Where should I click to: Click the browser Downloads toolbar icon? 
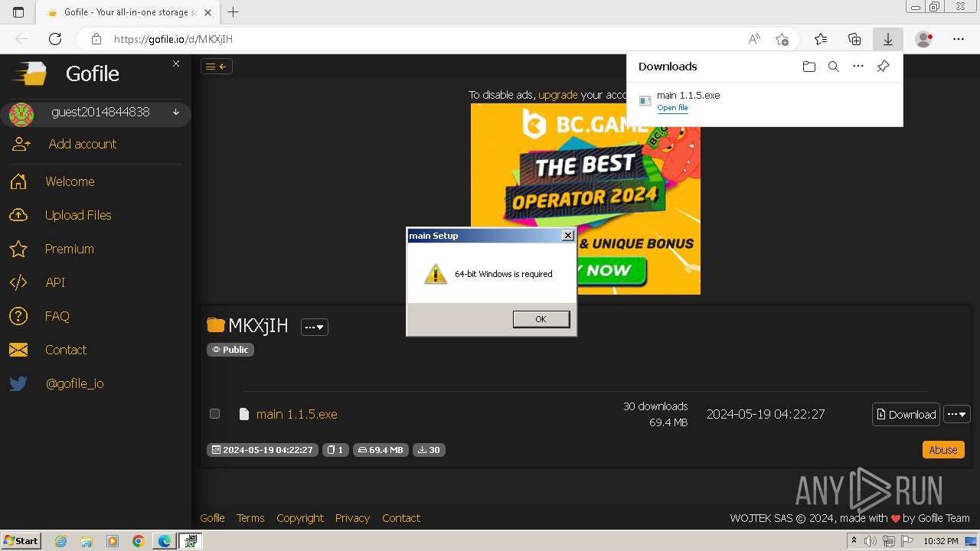click(x=888, y=39)
